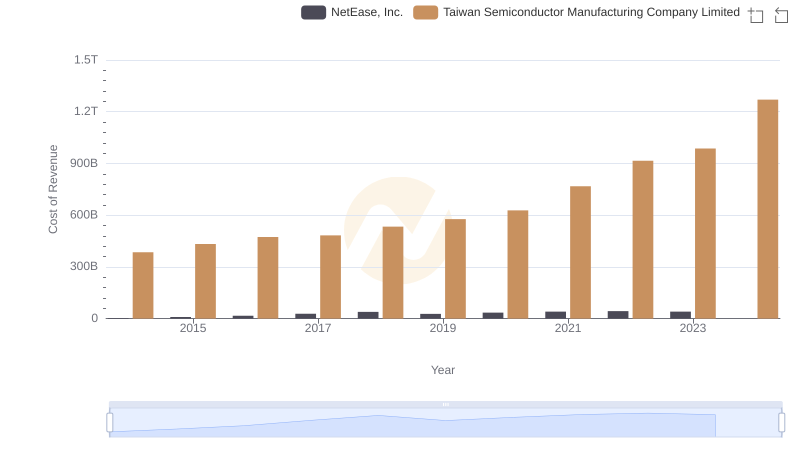Click the Taiwan Semiconductor bar for 2016

(268, 277)
